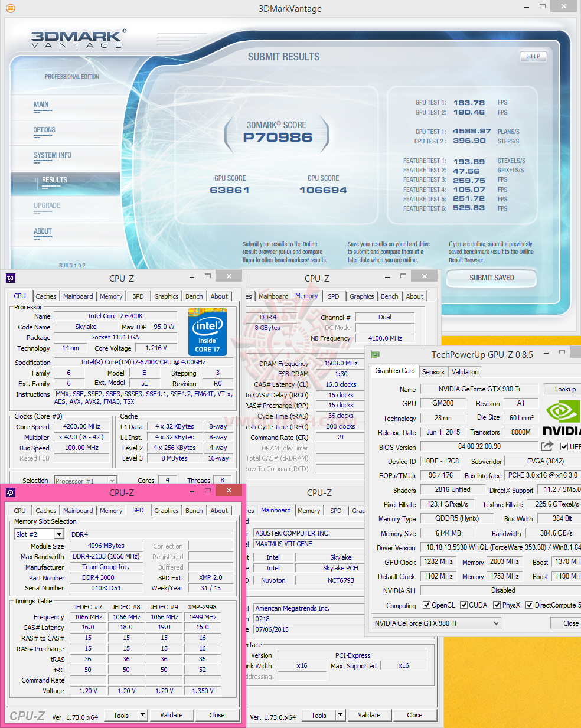Open UPGRADE in 3DMark sidebar
This screenshot has height=728, width=581.
coord(47,206)
